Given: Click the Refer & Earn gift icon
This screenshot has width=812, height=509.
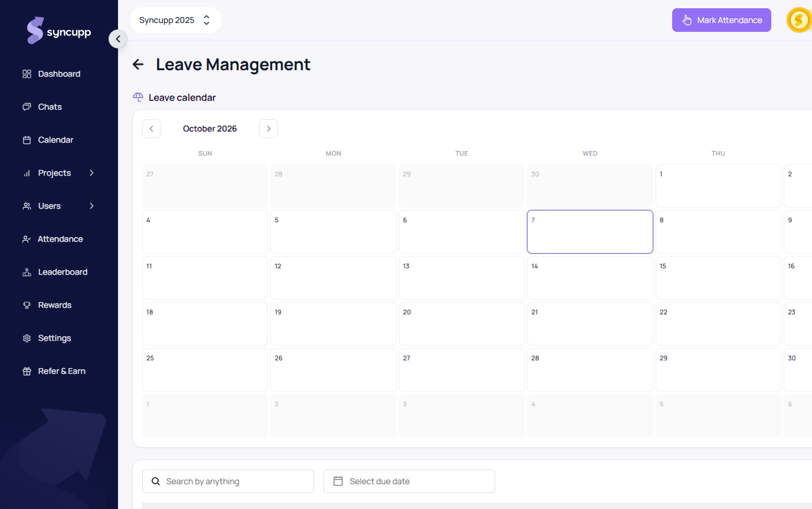Looking at the screenshot, I should [27, 371].
